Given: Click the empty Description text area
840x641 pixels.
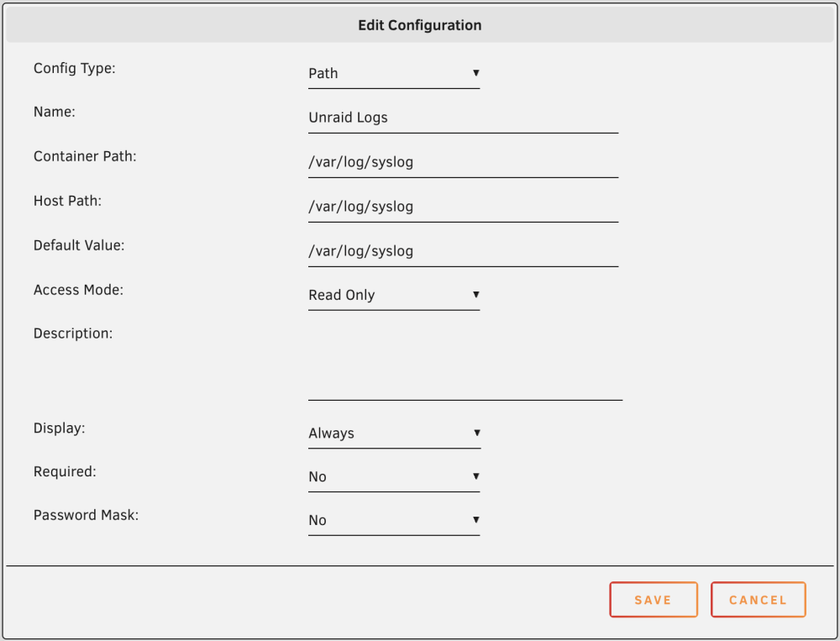Looking at the screenshot, I should [465, 362].
